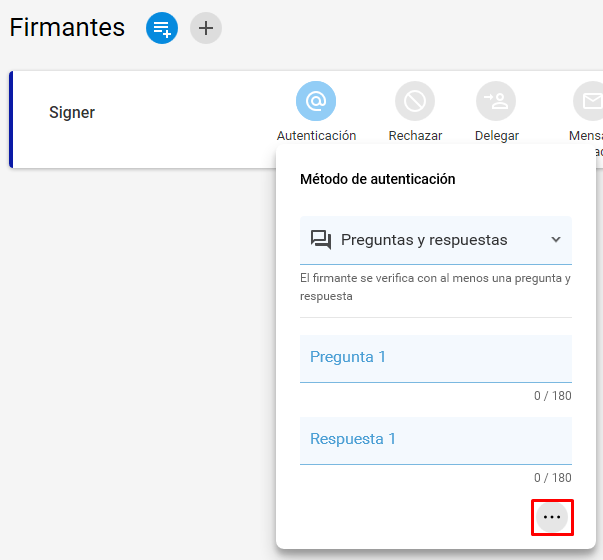The image size is (603, 560).
Task: Click the blue add-signers-from-list icon
Action: pos(162,28)
